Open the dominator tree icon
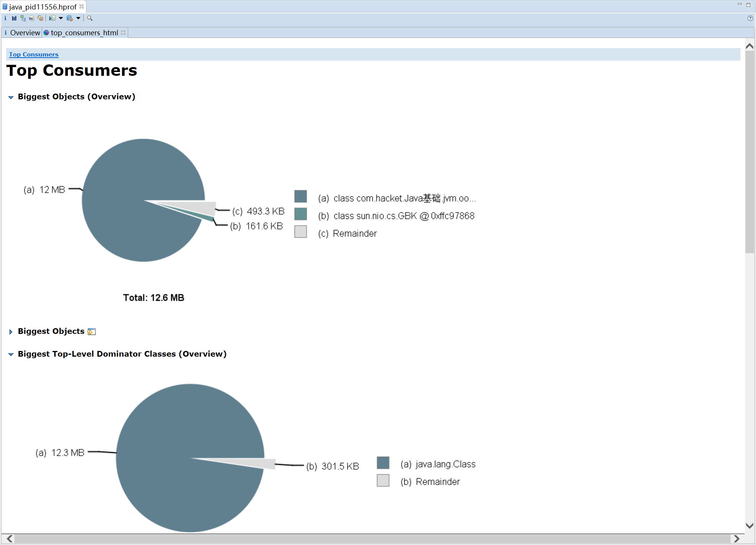The width and height of the screenshot is (756, 545). click(23, 18)
